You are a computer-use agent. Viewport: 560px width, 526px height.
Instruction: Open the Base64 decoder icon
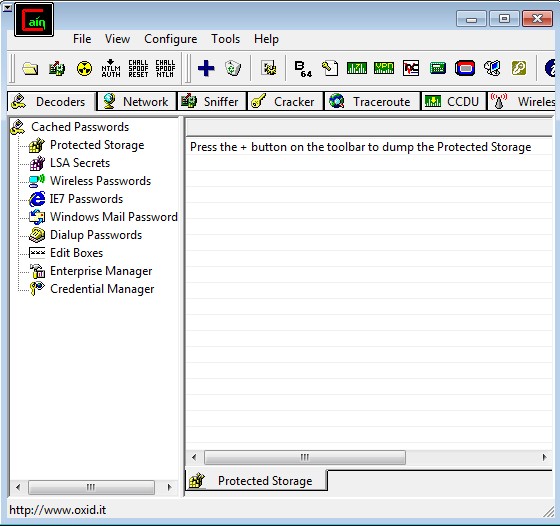(x=303, y=68)
